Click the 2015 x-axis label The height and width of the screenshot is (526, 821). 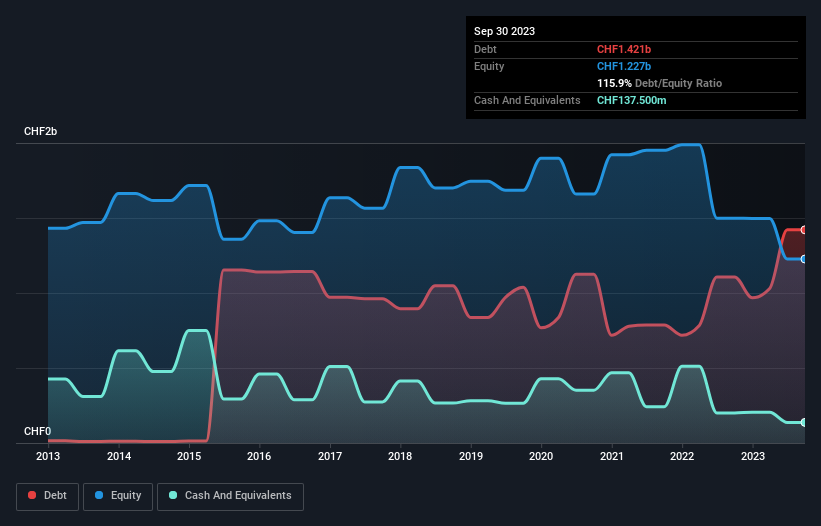pos(189,456)
